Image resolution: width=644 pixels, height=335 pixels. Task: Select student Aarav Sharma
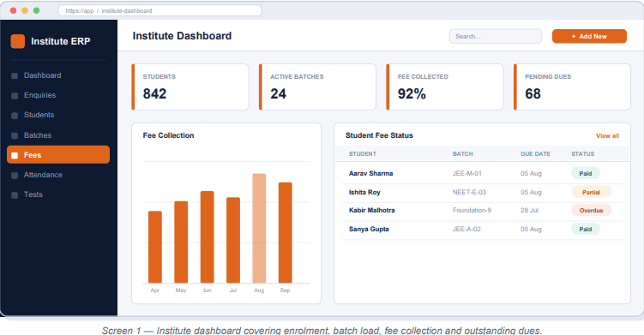(x=370, y=173)
